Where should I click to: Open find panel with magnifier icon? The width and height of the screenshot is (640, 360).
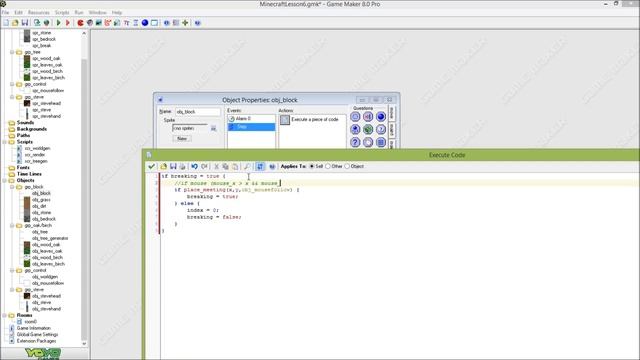pos(247,166)
